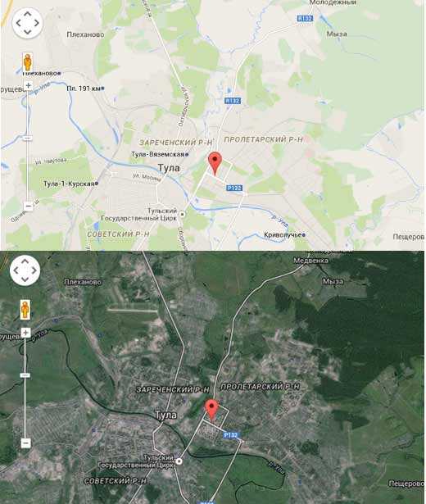
Task: Click the zoom slider handle on satellite map
Action: pyautogui.click(x=25, y=375)
